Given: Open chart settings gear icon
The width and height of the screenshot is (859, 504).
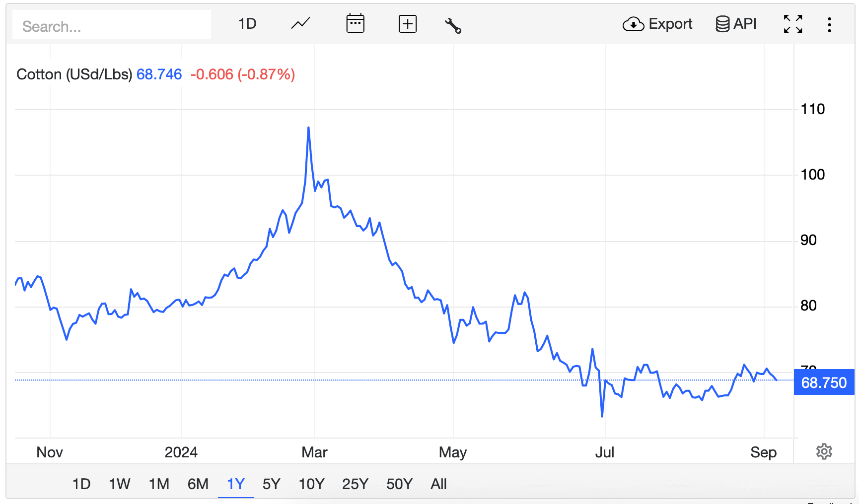Looking at the screenshot, I should point(824,451).
